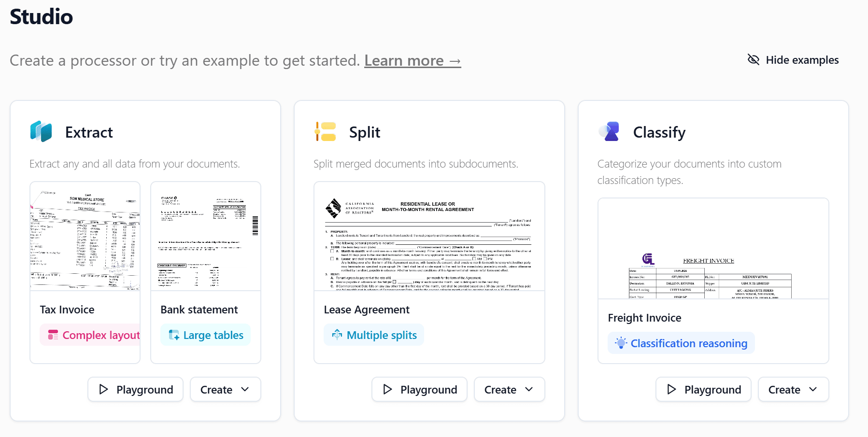
Task: Open the Create dropdown under Classify
Action: coord(793,389)
